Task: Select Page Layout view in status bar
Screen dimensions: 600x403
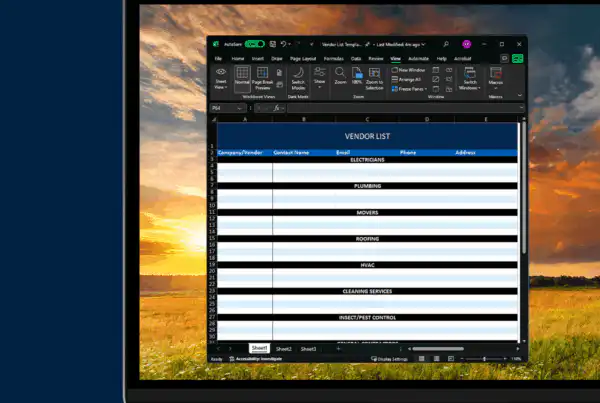Action: coord(436,359)
